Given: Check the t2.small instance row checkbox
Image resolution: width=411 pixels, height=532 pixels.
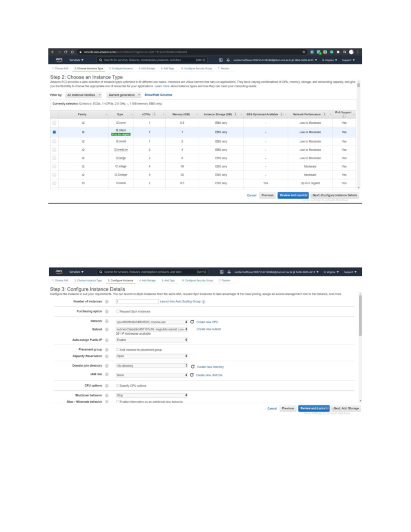Looking at the screenshot, I should [x=54, y=141].
